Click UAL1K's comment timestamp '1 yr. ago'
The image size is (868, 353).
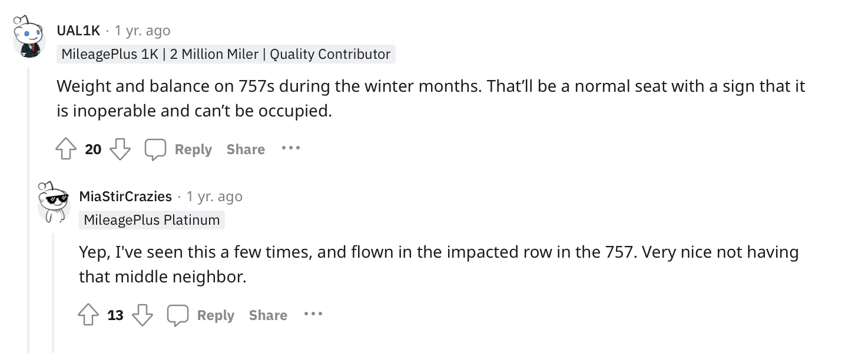coord(143,30)
